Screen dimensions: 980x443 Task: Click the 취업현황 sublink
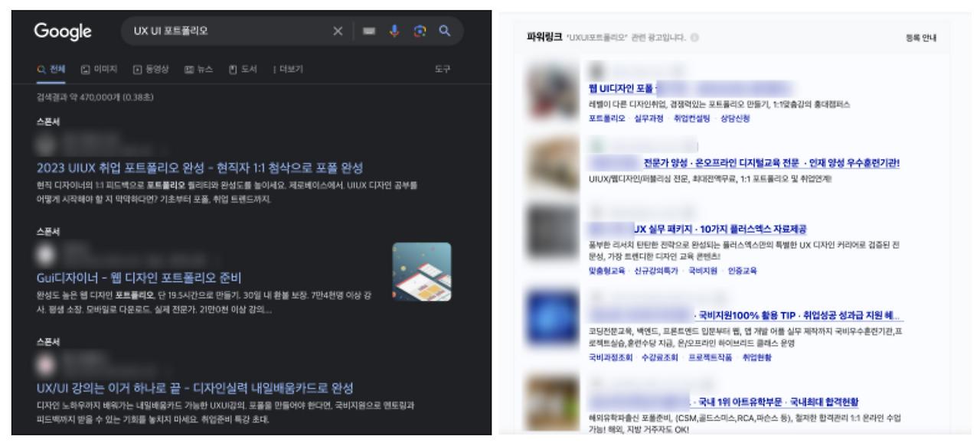click(x=756, y=357)
